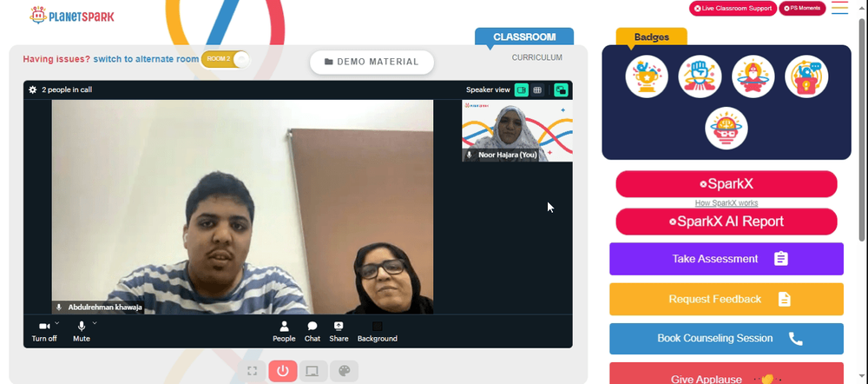Toggle the ROOM 2 alternate room switch
The width and height of the screenshot is (868, 384).
[226, 59]
